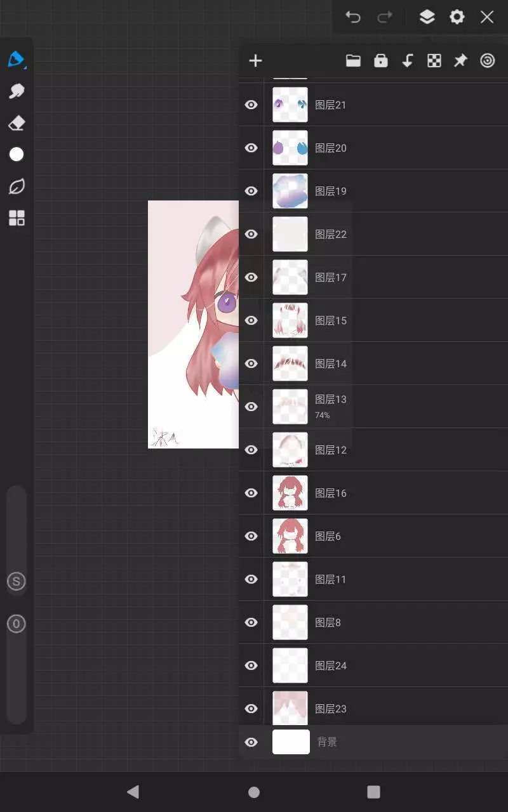
Task: Hide layer 图层15
Action: (251, 320)
